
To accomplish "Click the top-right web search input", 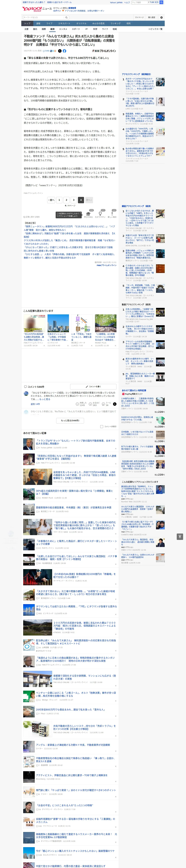I will 139,2.
